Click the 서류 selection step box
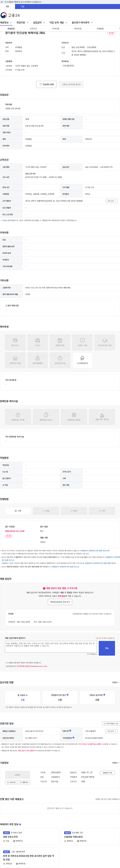This screenshot has width=120, height=868. click(18, 511)
